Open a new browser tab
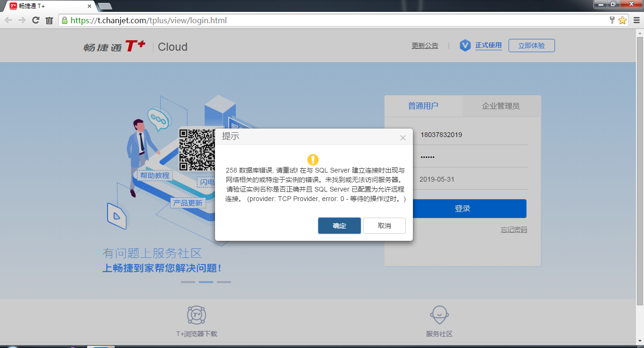The height and width of the screenshot is (348, 644). pyautogui.click(x=105, y=6)
